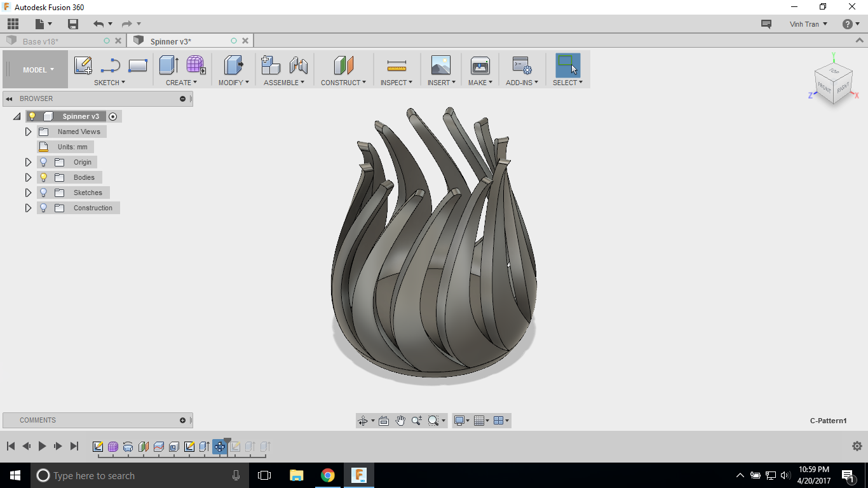Open the SKETCH menu
This screenshot has height=488, width=868.
(109, 83)
